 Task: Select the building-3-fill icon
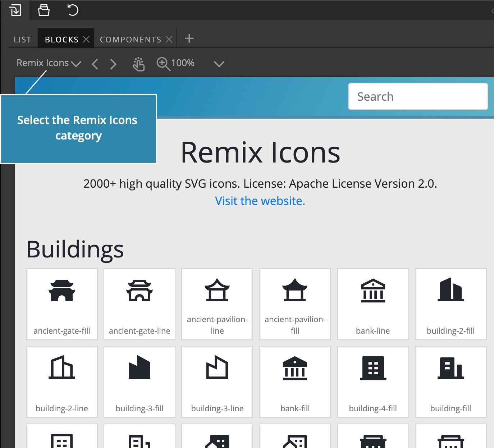139,382
